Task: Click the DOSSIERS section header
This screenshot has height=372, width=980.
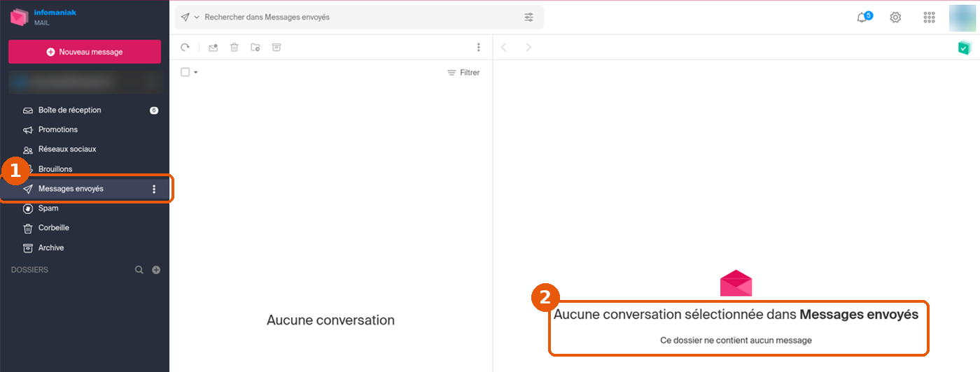Action: [29, 270]
